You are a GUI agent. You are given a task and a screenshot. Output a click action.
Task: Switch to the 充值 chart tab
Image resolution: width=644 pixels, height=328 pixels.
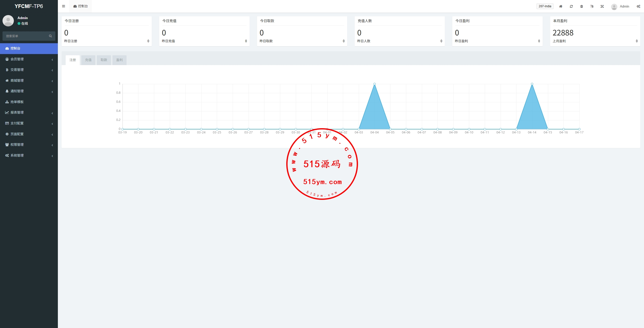[88, 60]
